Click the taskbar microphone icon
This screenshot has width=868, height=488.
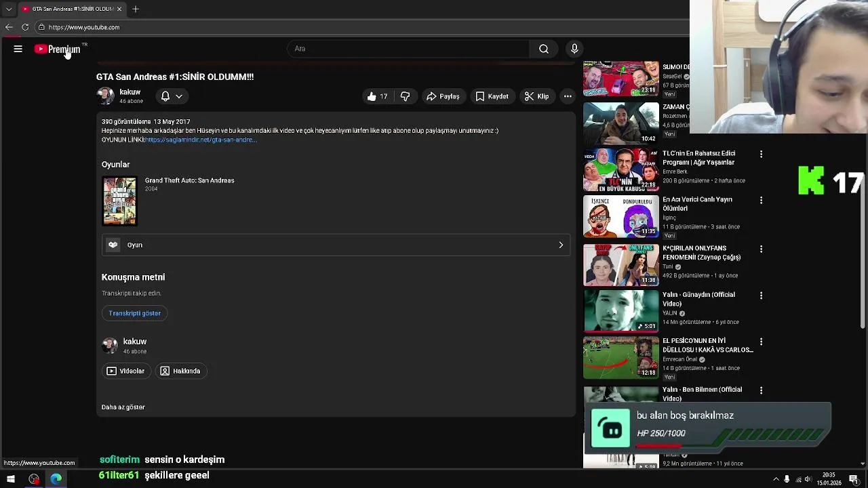pos(787,480)
